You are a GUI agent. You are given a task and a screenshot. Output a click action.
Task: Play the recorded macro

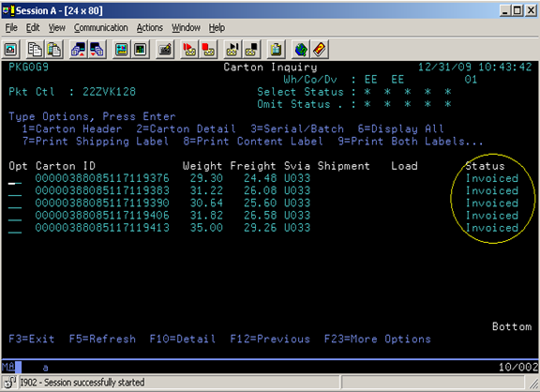[232, 50]
